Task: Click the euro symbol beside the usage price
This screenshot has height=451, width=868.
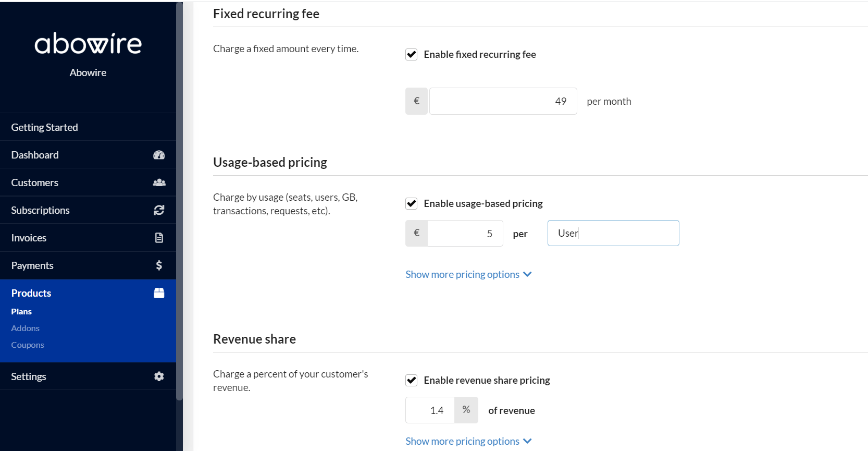Action: pyautogui.click(x=417, y=233)
